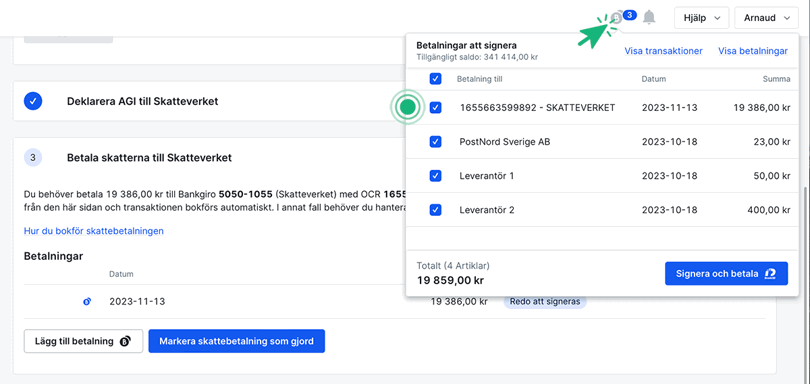Click the blue checkmark step icon for Deklarera AGI
810x384 pixels.
tap(33, 101)
